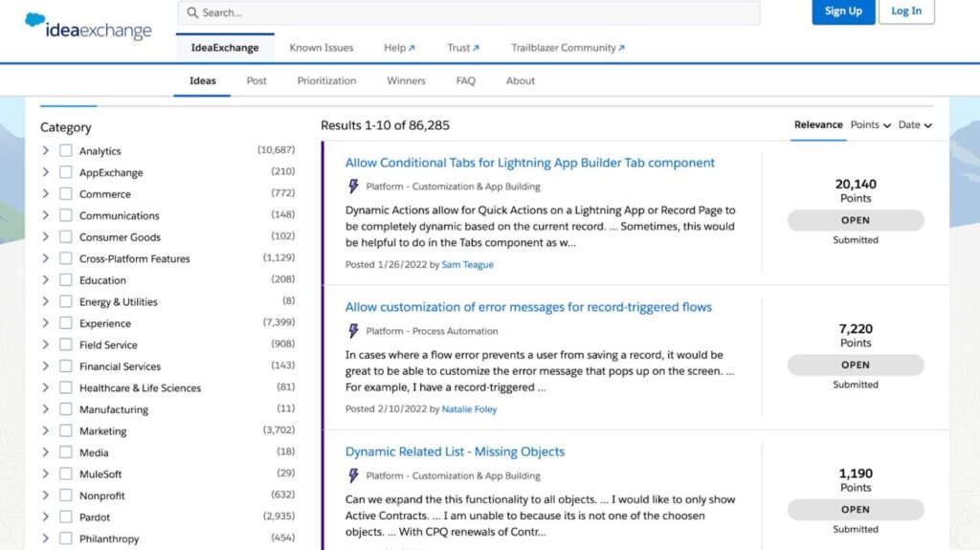This screenshot has width=980, height=550.
Task: Click lightning icon beside error messages idea
Action: coord(353,331)
